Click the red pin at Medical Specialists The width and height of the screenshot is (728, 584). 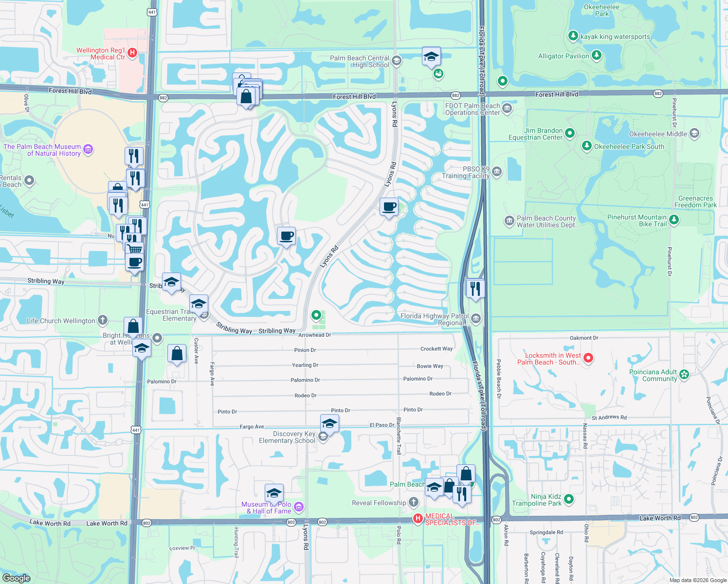418,518
